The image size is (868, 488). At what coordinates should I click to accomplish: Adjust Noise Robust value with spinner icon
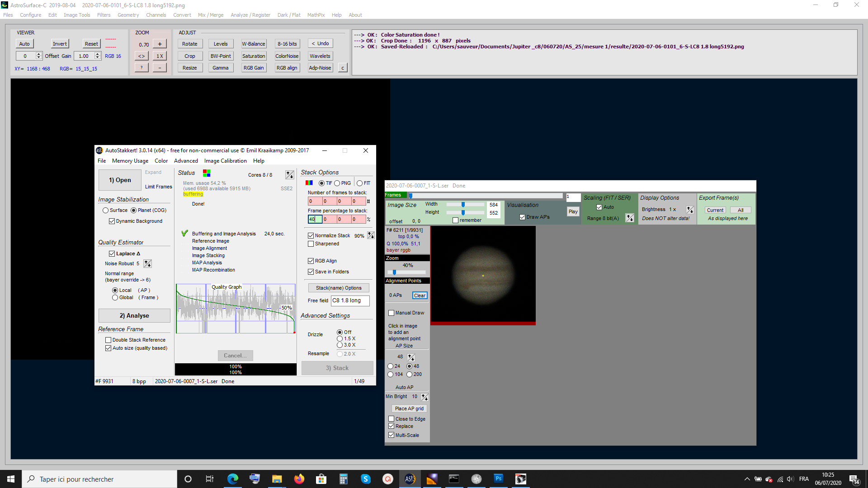[x=147, y=263]
